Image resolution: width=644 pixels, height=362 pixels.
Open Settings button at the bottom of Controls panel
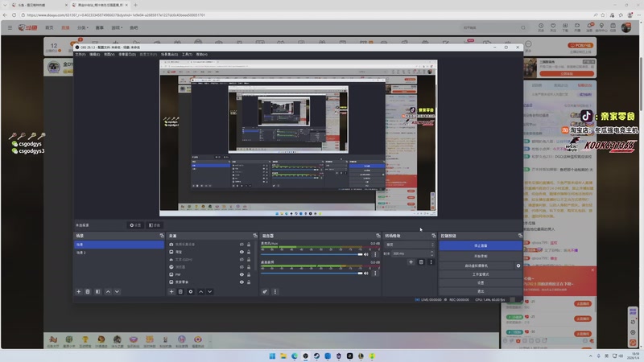(x=481, y=283)
